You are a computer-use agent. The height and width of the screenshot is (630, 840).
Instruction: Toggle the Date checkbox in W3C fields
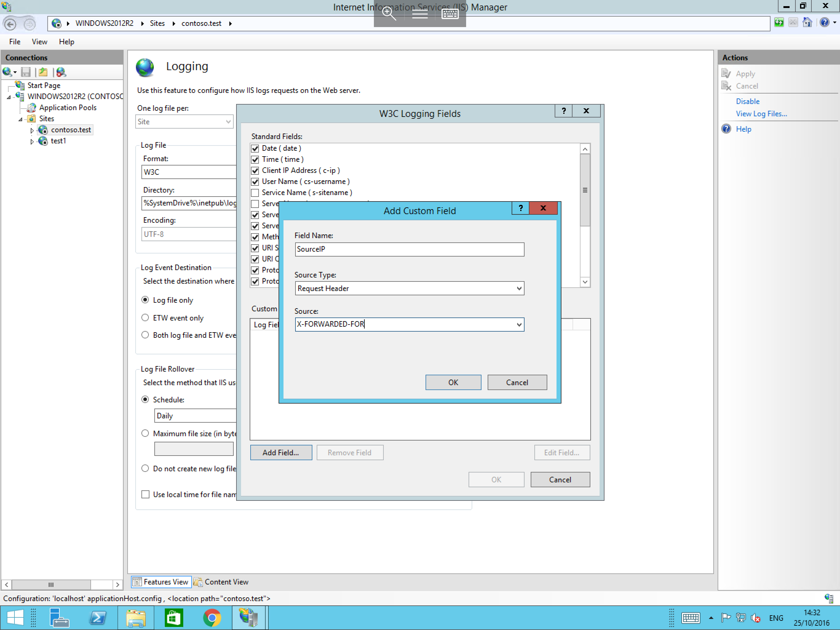click(x=255, y=148)
